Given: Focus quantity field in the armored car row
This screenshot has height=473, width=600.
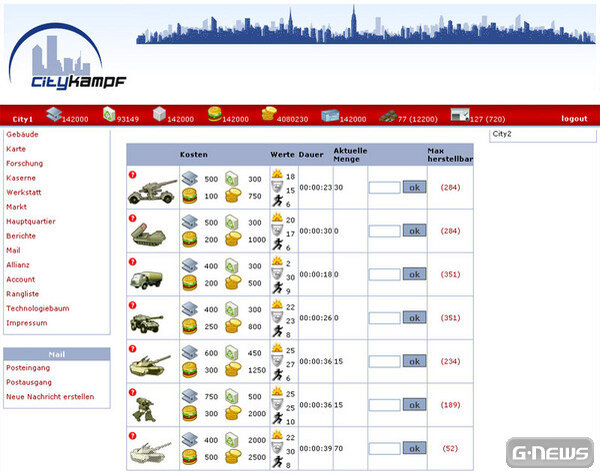Looking at the screenshot, I should [385, 318].
